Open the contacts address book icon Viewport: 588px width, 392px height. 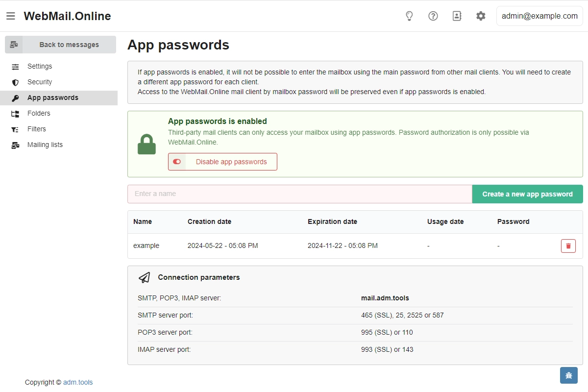(457, 16)
